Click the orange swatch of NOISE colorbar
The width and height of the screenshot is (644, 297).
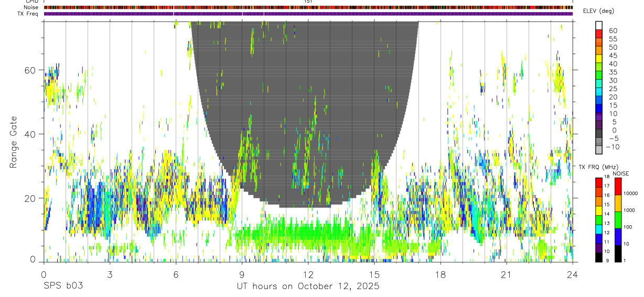(618, 203)
